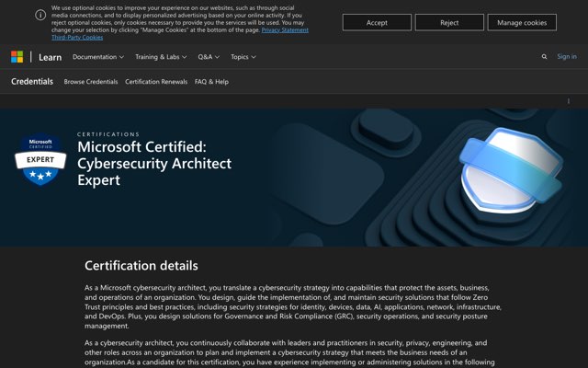Reject optional cookies
Screen dimensions: 588x368
tap(449, 22)
